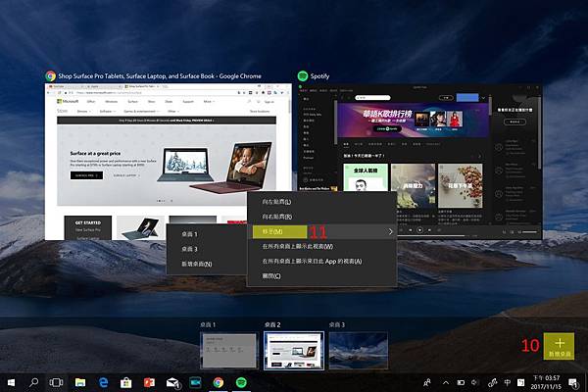The height and width of the screenshot is (392, 588).
Task: Open the volume tray icon
Action: click(474, 382)
